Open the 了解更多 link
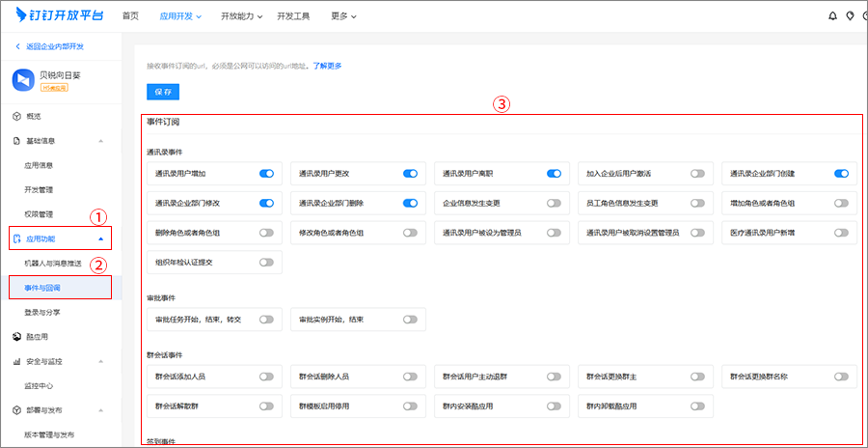This screenshot has height=448, width=868. [326, 66]
